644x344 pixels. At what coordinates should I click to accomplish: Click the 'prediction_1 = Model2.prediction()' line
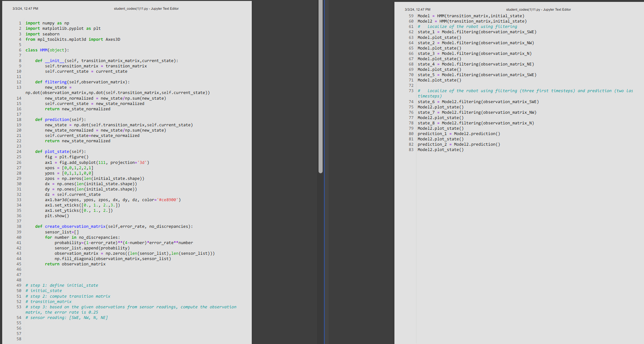[x=459, y=134]
